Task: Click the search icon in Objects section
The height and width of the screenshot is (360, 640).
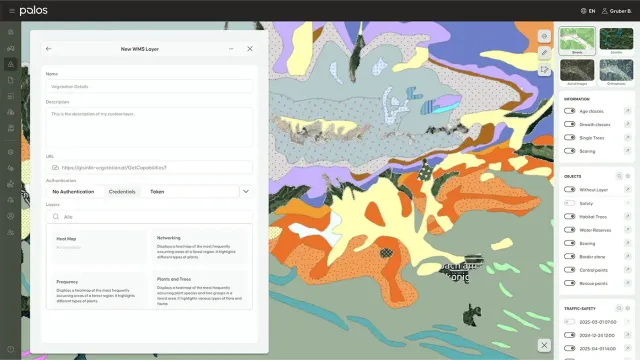Action: tap(619, 176)
